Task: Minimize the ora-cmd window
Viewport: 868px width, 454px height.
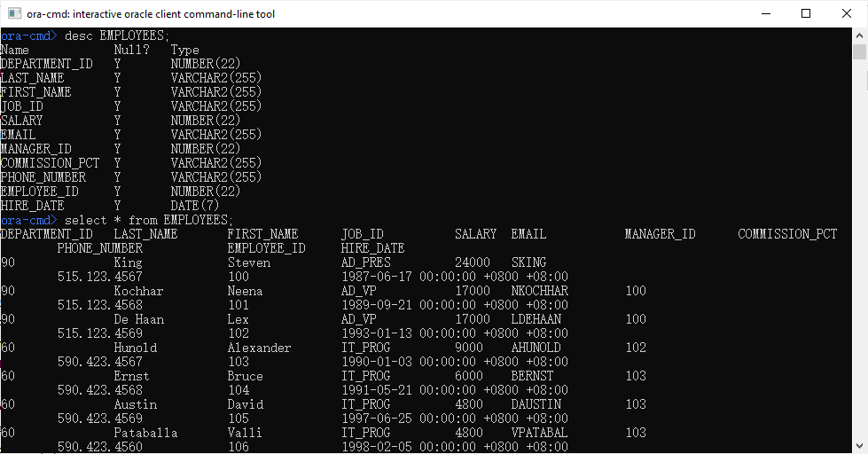Action: coord(765,14)
